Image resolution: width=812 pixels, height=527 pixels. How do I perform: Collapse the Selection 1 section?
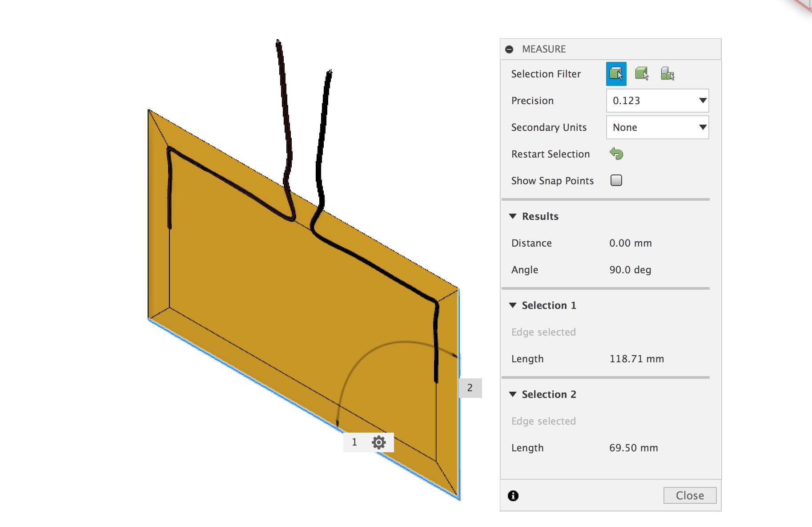[513, 305]
